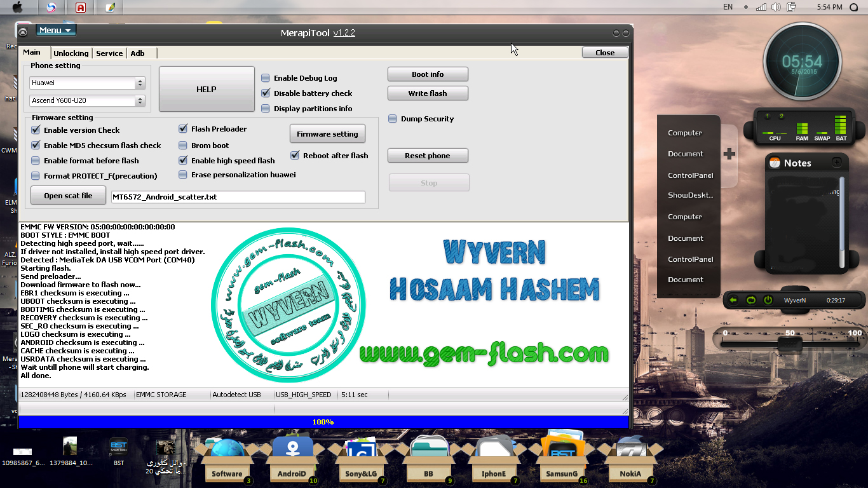Open the feather paint app icon in top bar
This screenshot has width=868, height=488.
[x=111, y=8]
